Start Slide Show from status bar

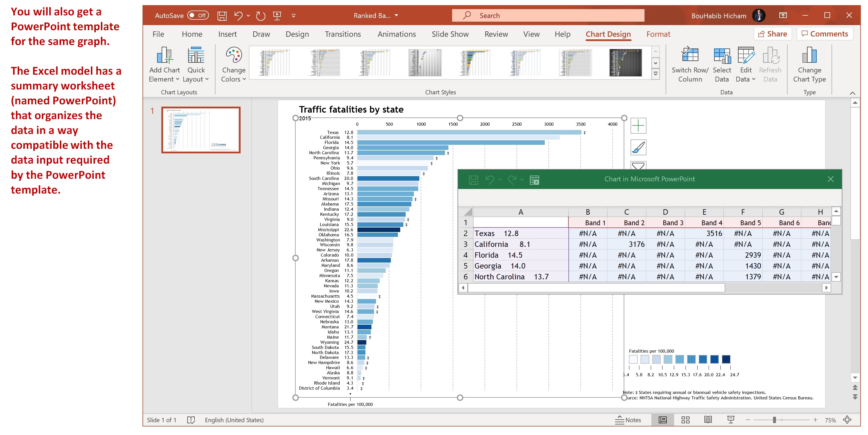[x=731, y=420]
